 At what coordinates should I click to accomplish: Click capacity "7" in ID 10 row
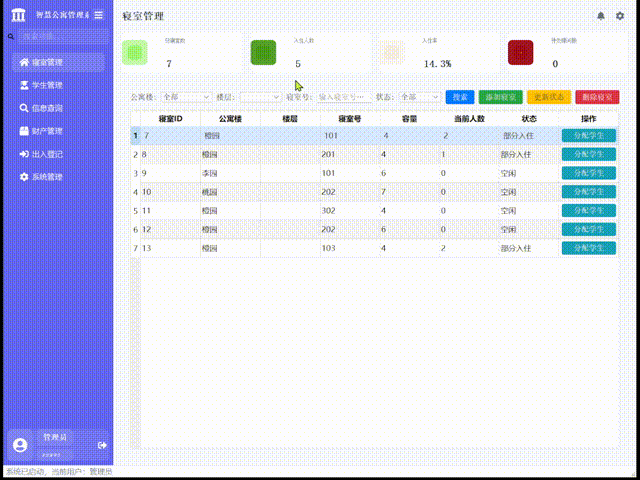[x=410, y=192]
